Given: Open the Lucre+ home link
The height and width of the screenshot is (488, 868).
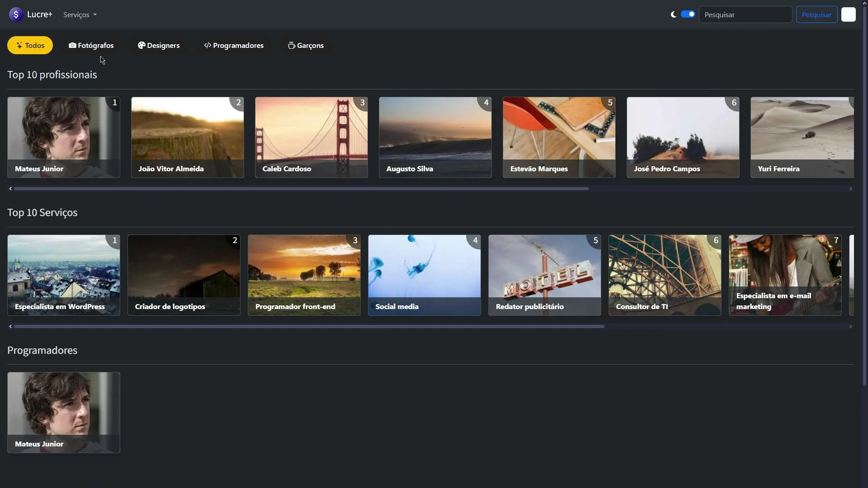Looking at the screenshot, I should coord(31,14).
